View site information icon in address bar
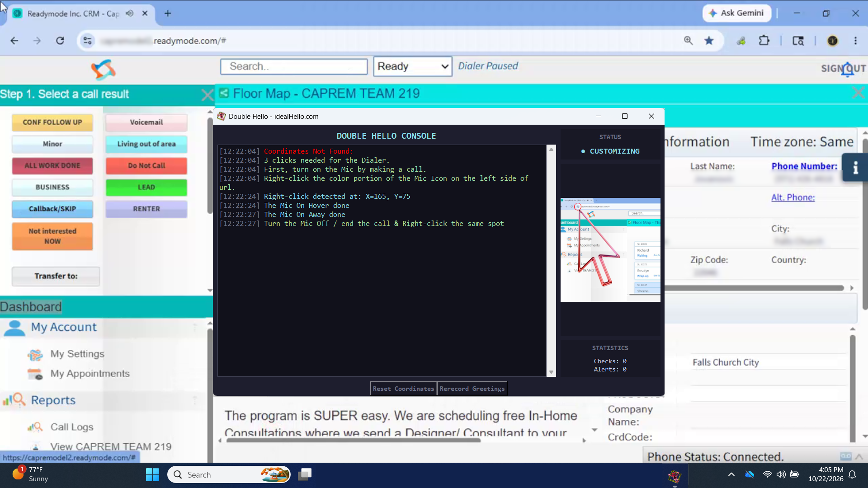The image size is (868, 488). click(87, 41)
